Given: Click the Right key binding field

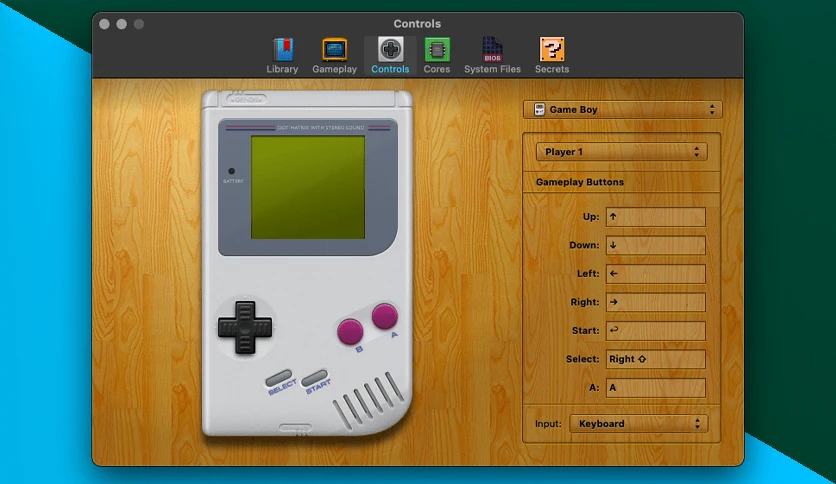Looking at the screenshot, I should (x=656, y=302).
